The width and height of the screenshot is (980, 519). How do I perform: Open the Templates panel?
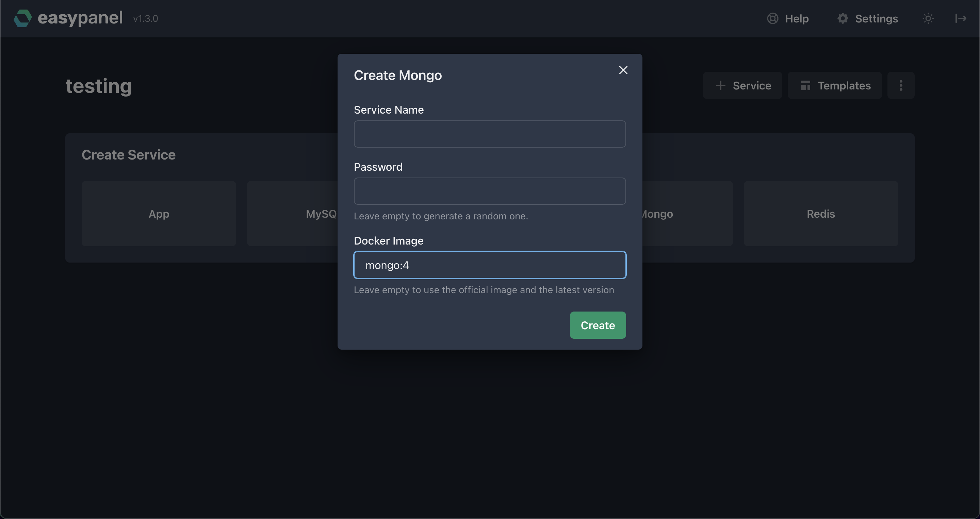point(834,85)
